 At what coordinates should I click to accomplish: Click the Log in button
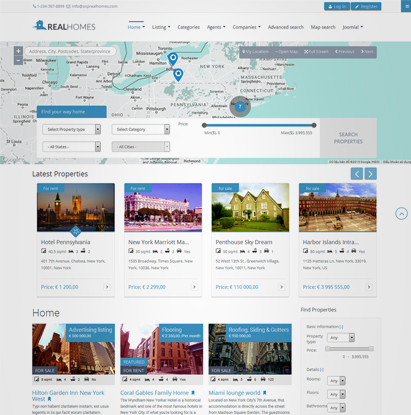[x=337, y=6]
